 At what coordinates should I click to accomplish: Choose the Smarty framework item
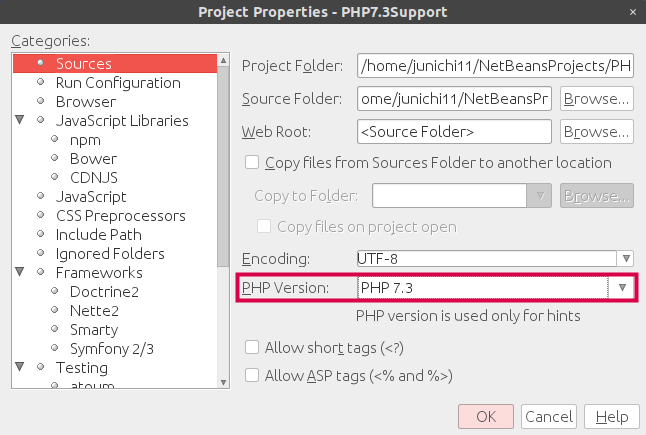pos(94,330)
